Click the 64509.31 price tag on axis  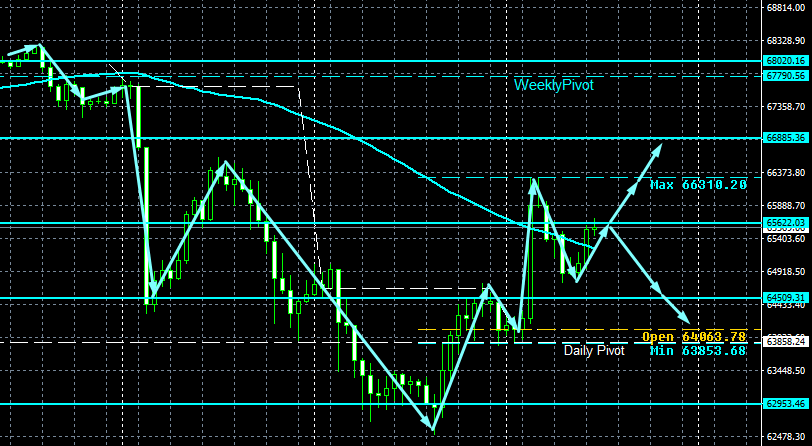point(785,298)
